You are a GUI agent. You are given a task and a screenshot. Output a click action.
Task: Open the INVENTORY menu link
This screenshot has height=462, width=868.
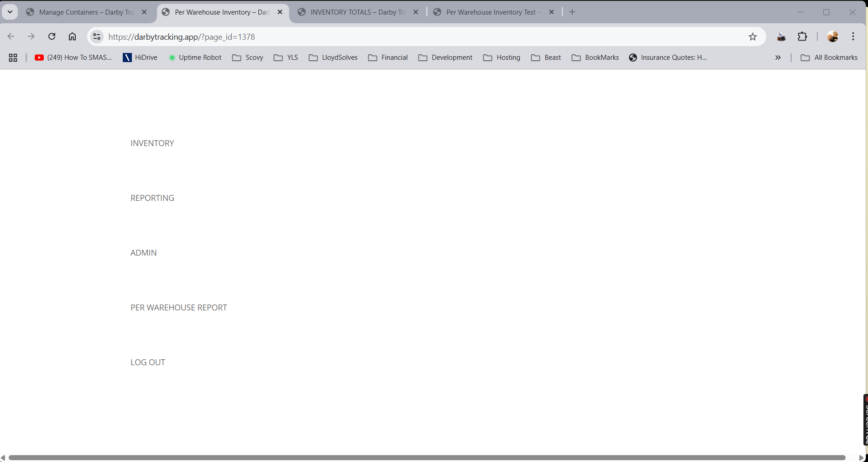152,143
